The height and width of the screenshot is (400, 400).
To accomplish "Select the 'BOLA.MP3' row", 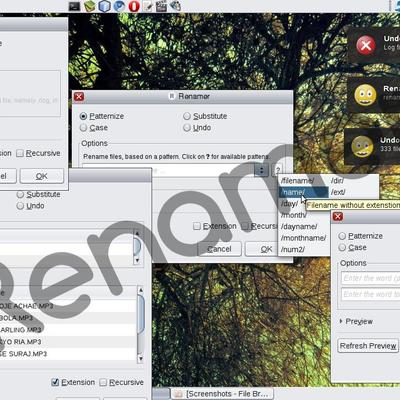I will click(x=68, y=318).
